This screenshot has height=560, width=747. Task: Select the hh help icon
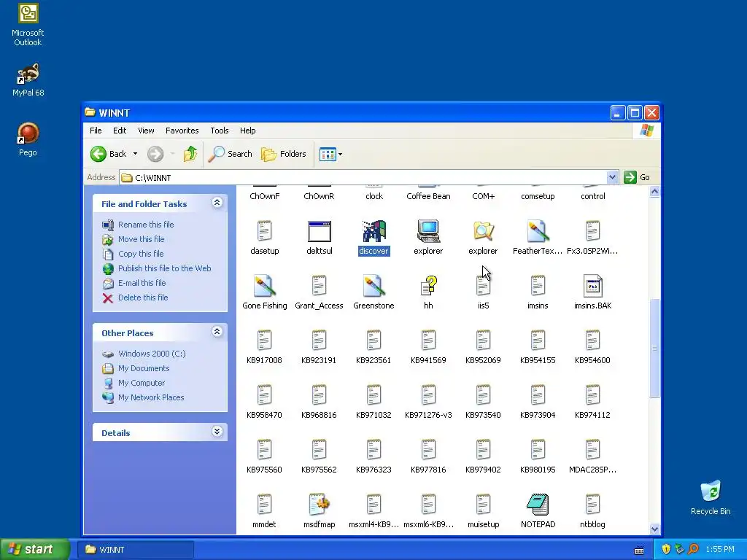click(x=428, y=286)
